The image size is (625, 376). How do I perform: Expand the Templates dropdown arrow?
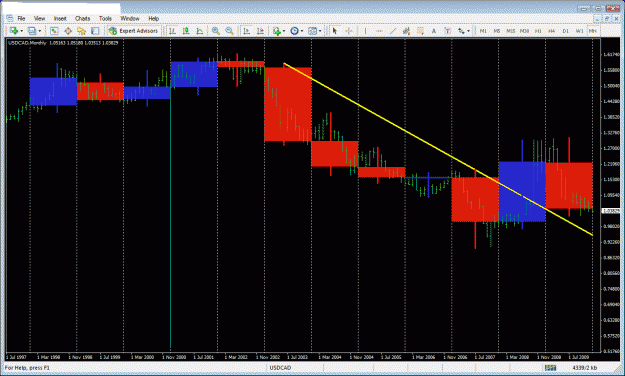pyautogui.click(x=320, y=31)
